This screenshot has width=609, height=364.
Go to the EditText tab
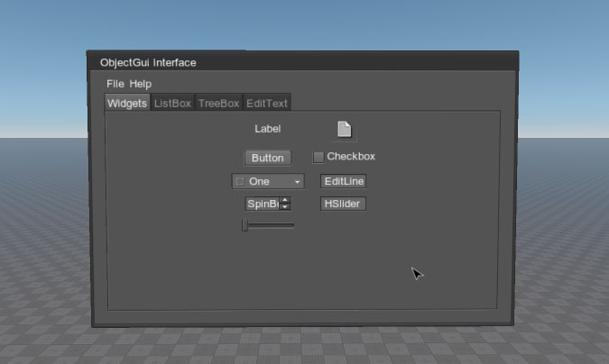pos(266,104)
